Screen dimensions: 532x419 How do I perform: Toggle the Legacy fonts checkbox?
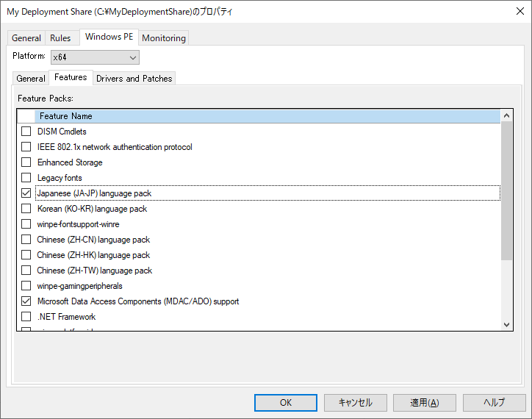(x=26, y=178)
